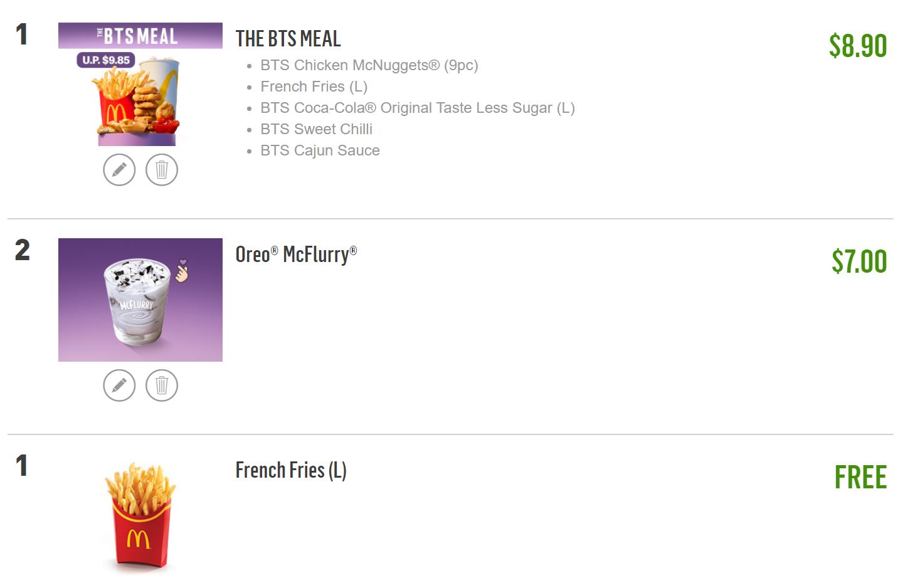903x588 pixels.
Task: Click the $7.00 McFlurry price
Action: coord(859,261)
